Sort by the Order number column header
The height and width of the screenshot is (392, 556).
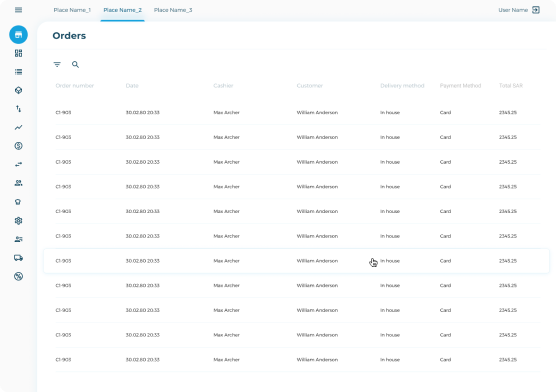[74, 85]
